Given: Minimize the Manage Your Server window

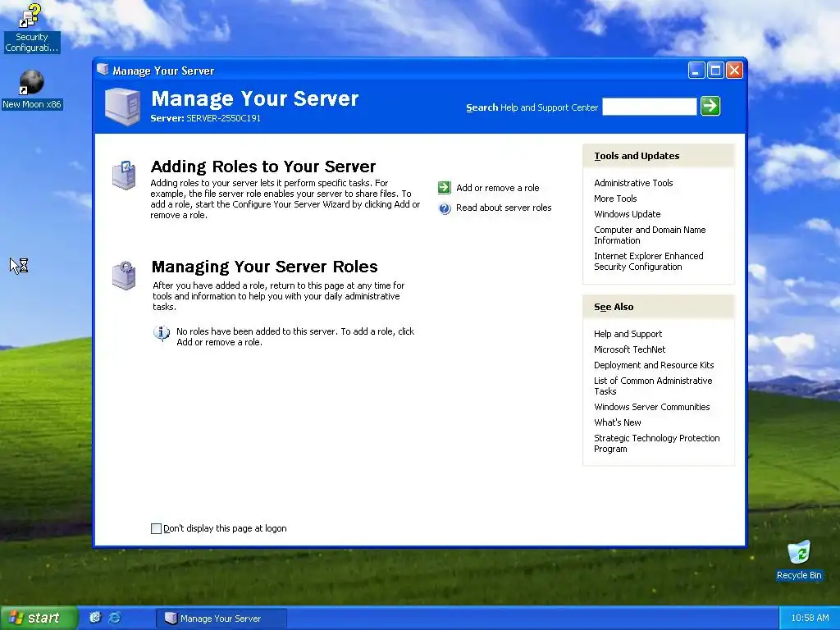Looking at the screenshot, I should click(x=696, y=71).
